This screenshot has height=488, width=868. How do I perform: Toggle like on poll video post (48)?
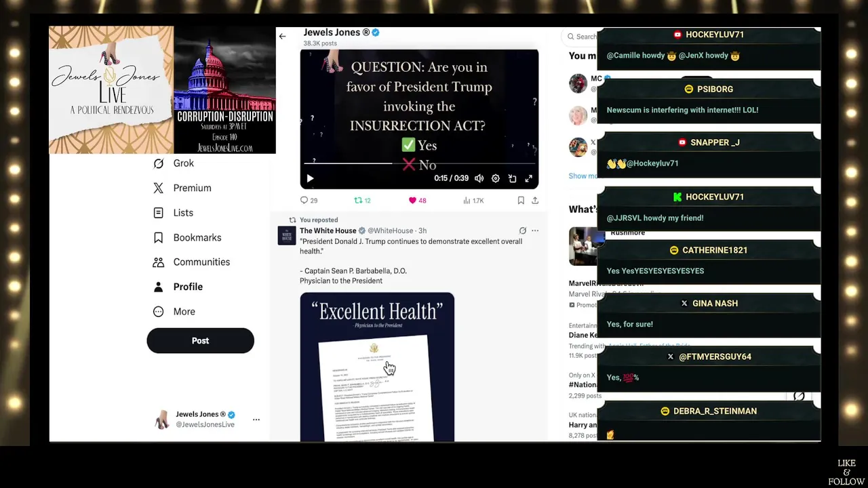click(417, 201)
